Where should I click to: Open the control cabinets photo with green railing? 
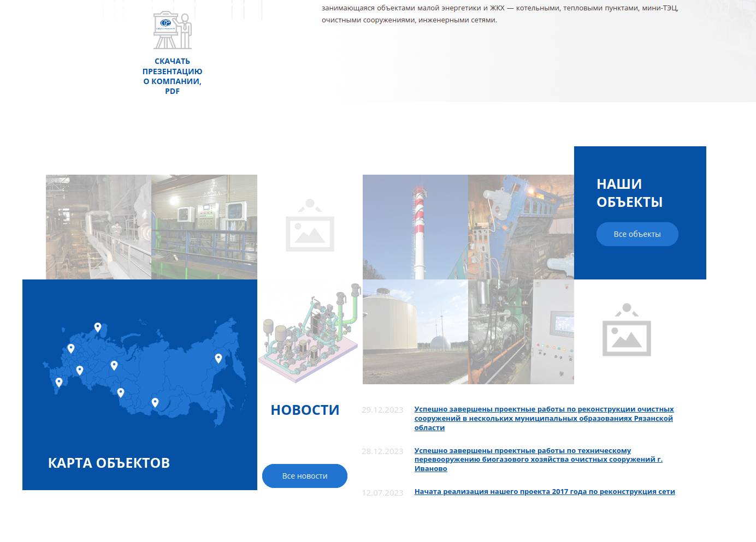pyautogui.click(x=204, y=227)
